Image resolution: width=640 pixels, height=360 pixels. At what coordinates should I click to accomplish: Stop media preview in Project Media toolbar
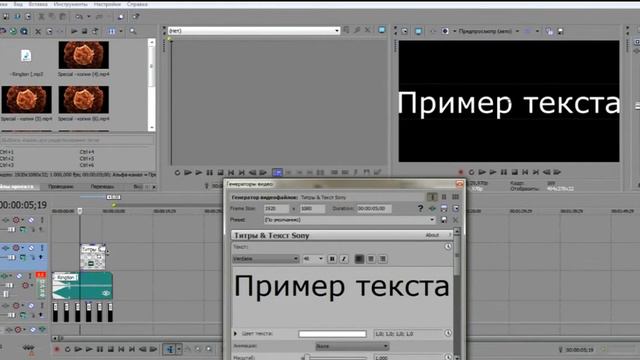pos(84,31)
